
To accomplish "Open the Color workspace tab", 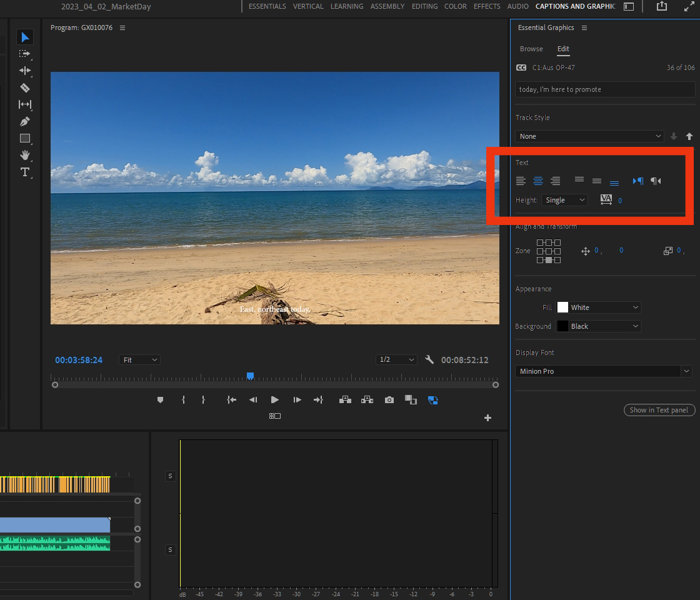I will pos(455,6).
